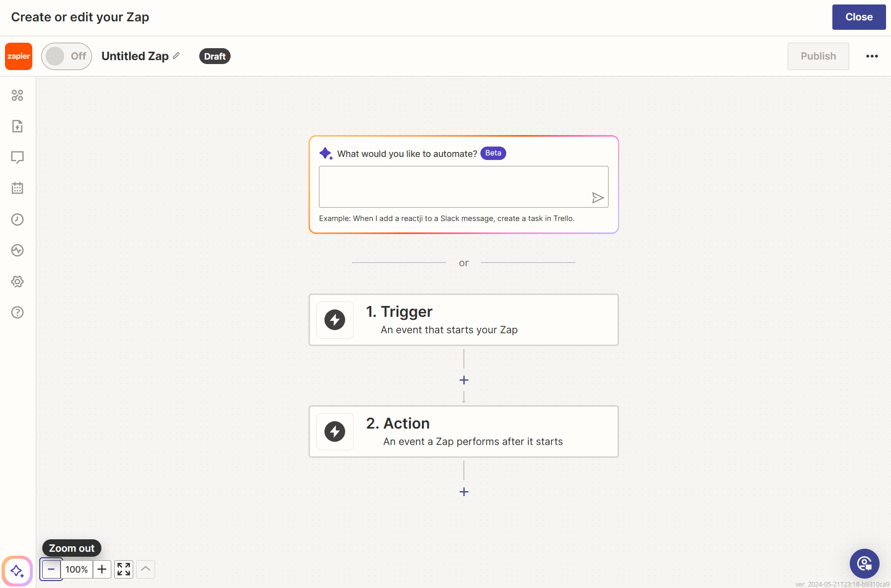Viewport: 891px width, 588px height.
Task: Select the Zap details sidebar icon
Action: (x=17, y=127)
